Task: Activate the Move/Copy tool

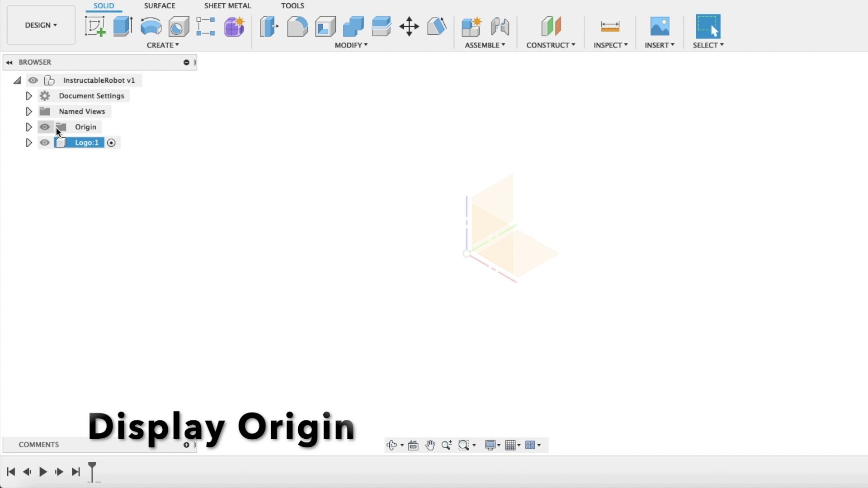Action: (409, 26)
